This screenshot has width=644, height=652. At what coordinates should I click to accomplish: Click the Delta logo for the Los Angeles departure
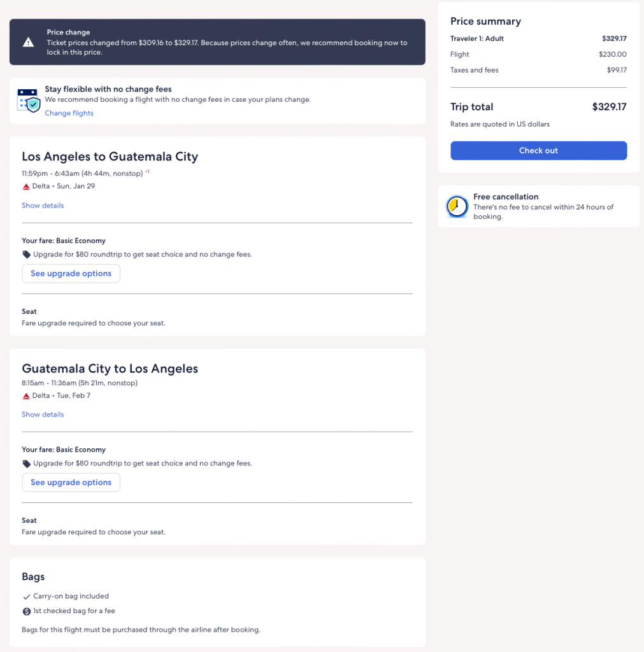26,187
